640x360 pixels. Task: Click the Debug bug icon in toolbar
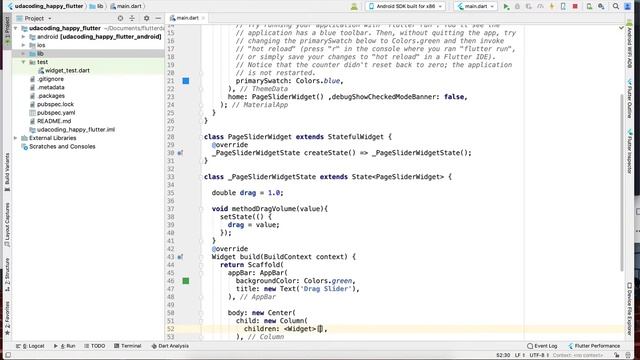[518, 6]
